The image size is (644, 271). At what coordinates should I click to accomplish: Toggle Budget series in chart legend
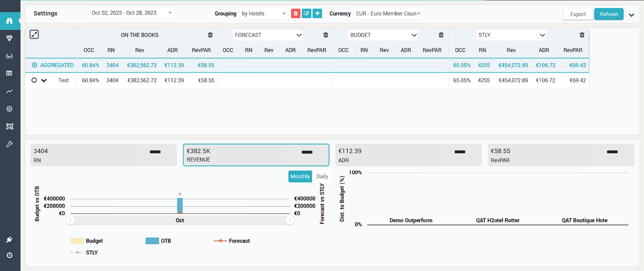(87, 241)
